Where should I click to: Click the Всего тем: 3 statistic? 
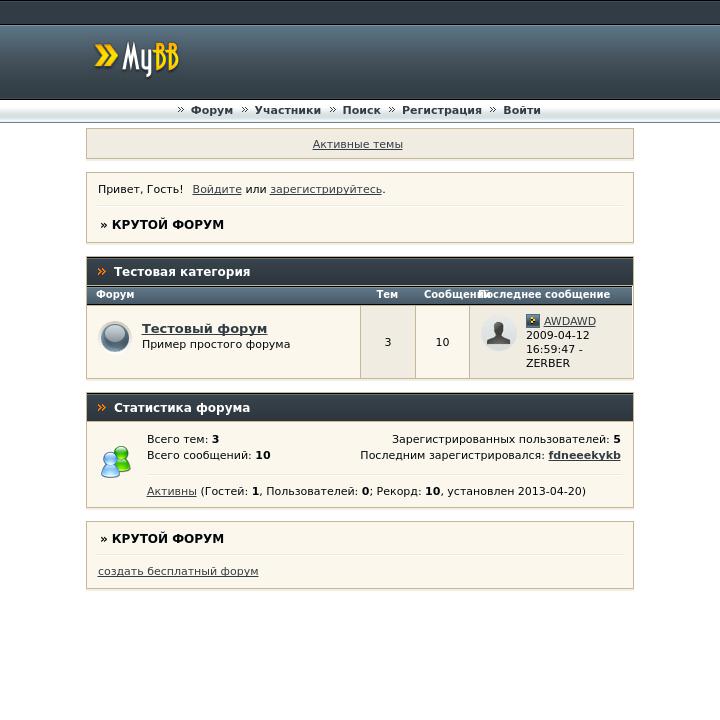click(x=183, y=439)
